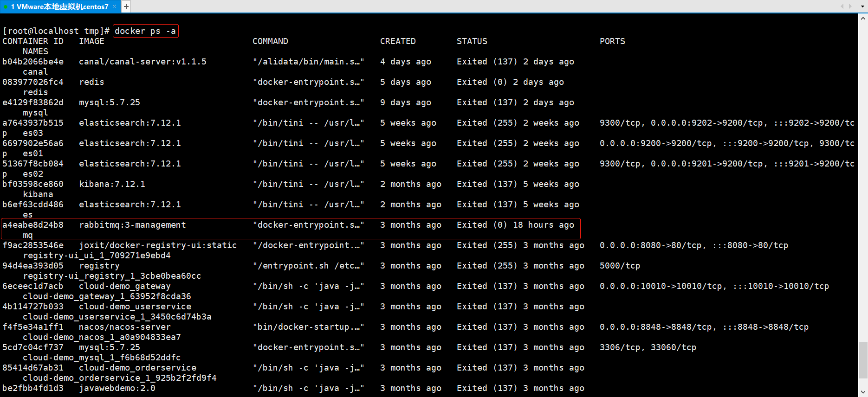Viewport: 868px width, 397px height.
Task: Click container name 'es01'
Action: [33, 154]
